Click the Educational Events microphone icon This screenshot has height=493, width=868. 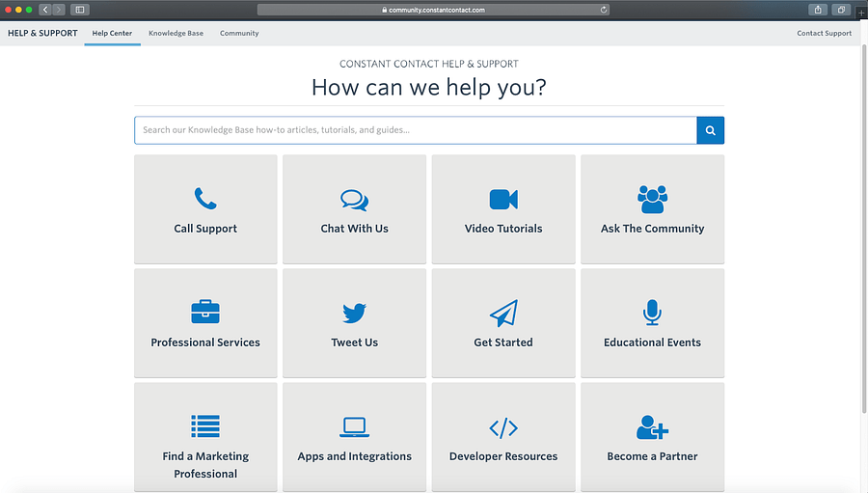point(652,313)
